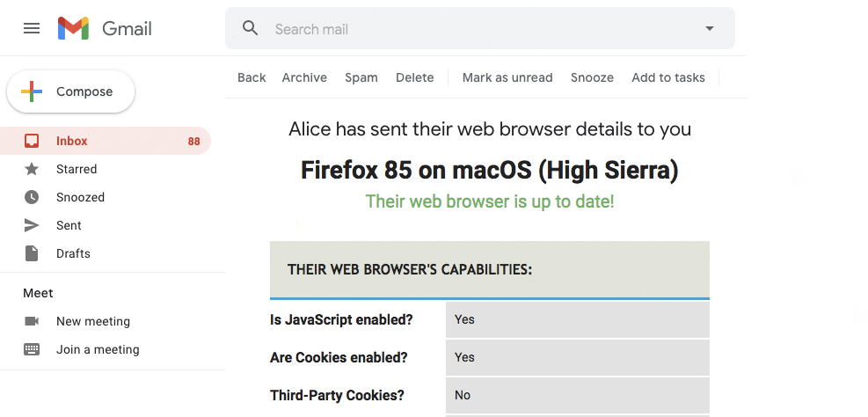868x417 pixels.
Task: Open the Starred folder
Action: pyautogui.click(x=77, y=169)
